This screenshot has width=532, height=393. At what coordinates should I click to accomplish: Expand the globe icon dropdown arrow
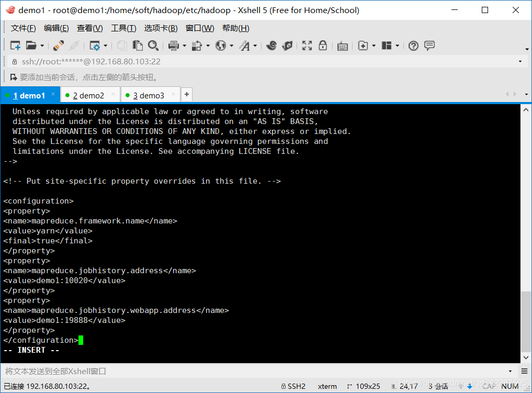[231, 46]
